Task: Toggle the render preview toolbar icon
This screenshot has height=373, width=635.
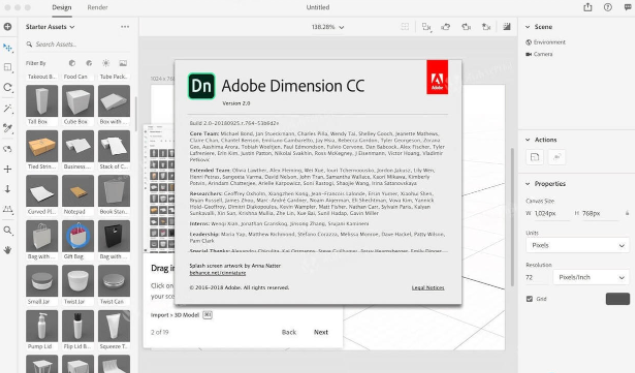Action: point(507,27)
